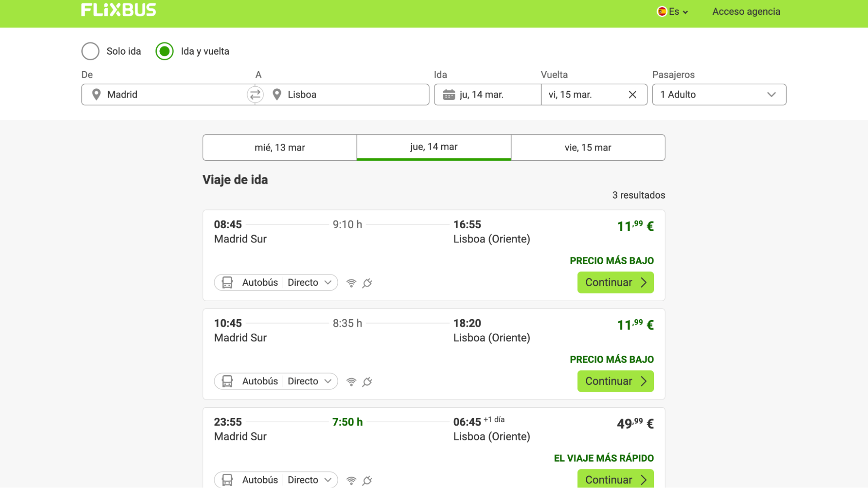Image resolution: width=868 pixels, height=488 pixels.
Task: Click the 3 resultados text
Action: [638, 195]
